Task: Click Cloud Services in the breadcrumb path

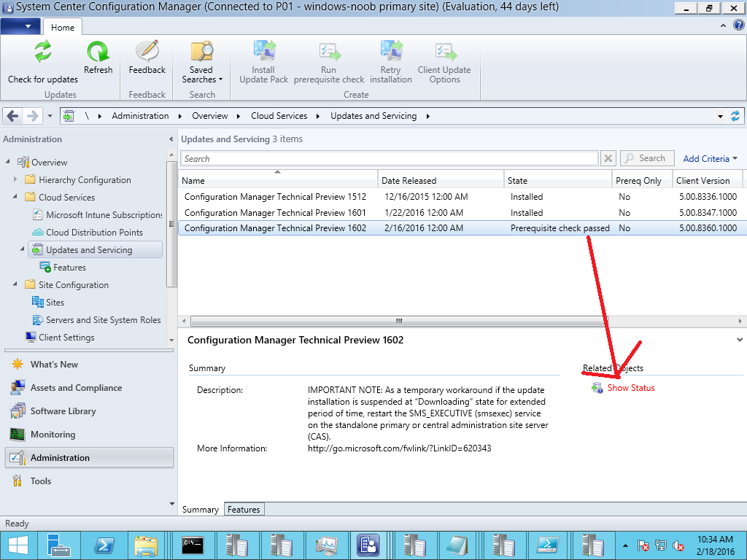Action: [279, 116]
